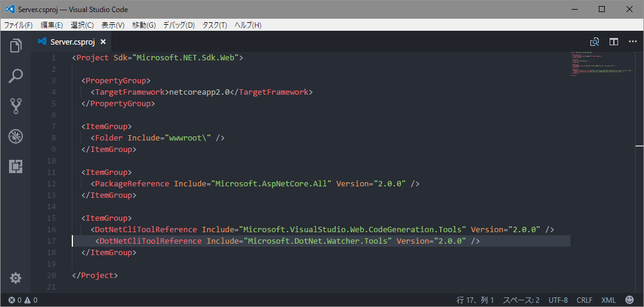Click the netcoreapp2.0 text
The height and width of the screenshot is (307, 644).
pyautogui.click(x=200, y=92)
